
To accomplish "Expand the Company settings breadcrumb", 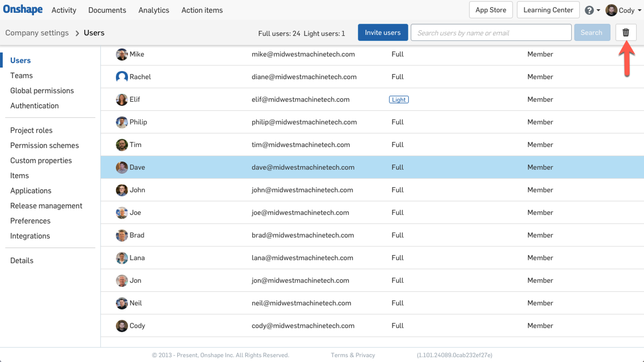I will 37,33.
